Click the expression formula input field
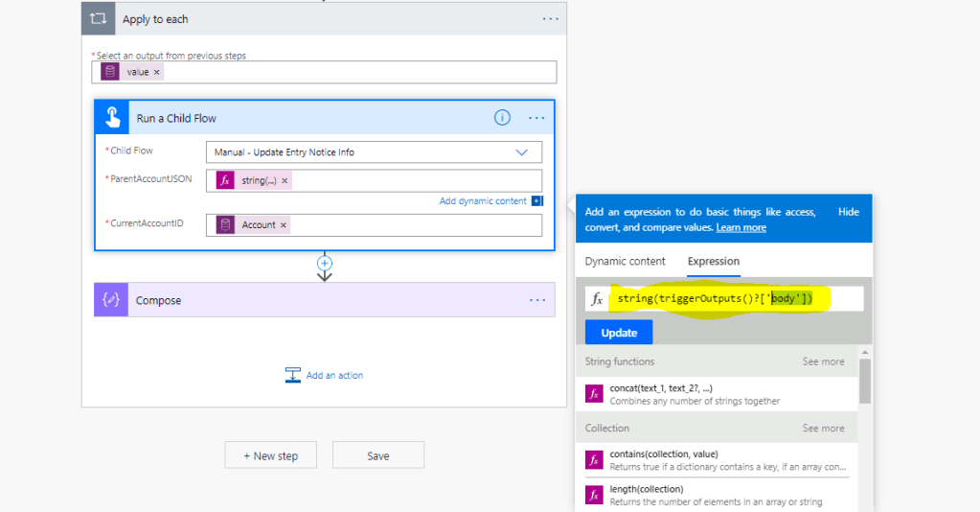This screenshot has height=512, width=980. pos(738,299)
